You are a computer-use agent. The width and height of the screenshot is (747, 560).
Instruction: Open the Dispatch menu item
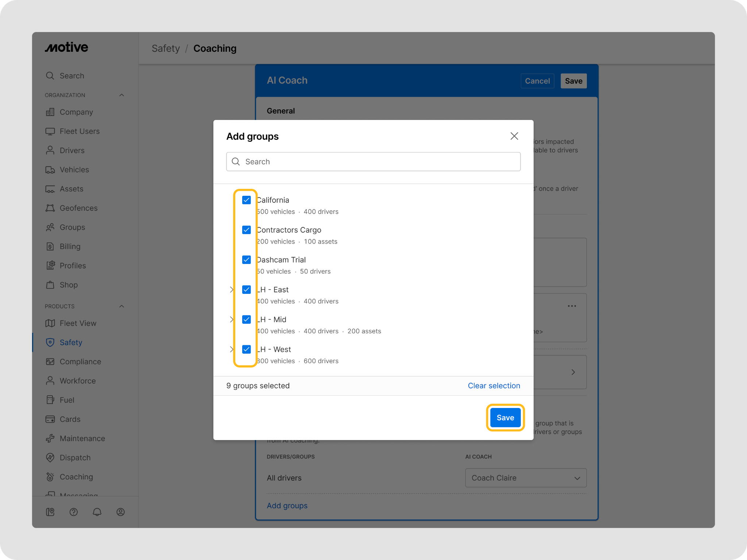tap(75, 458)
